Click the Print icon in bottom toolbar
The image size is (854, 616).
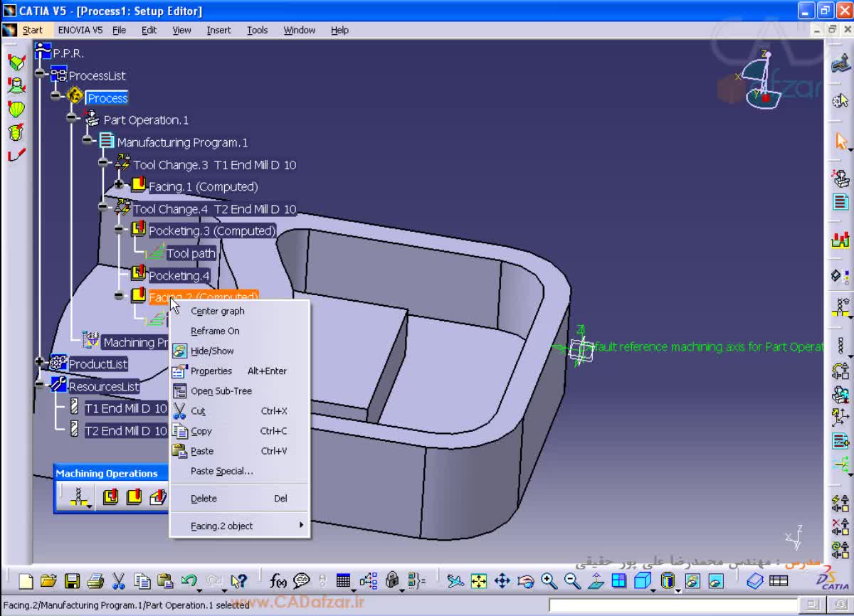coord(95,581)
